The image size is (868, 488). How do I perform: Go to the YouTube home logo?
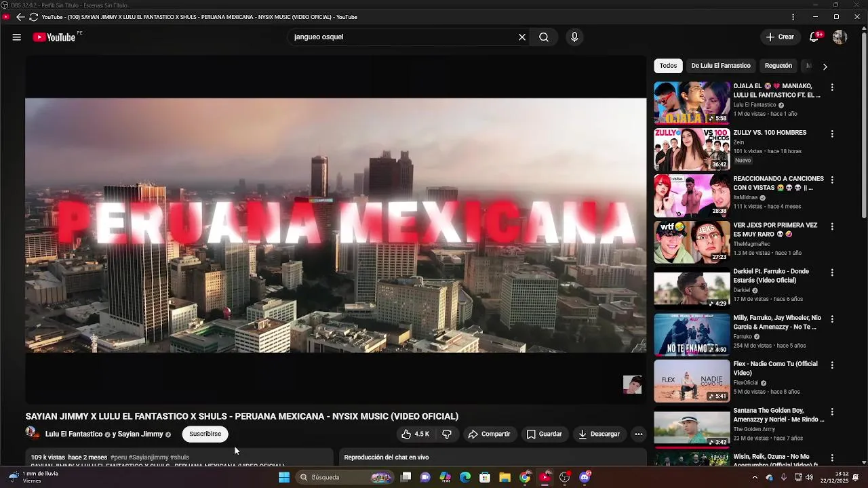pos(54,37)
